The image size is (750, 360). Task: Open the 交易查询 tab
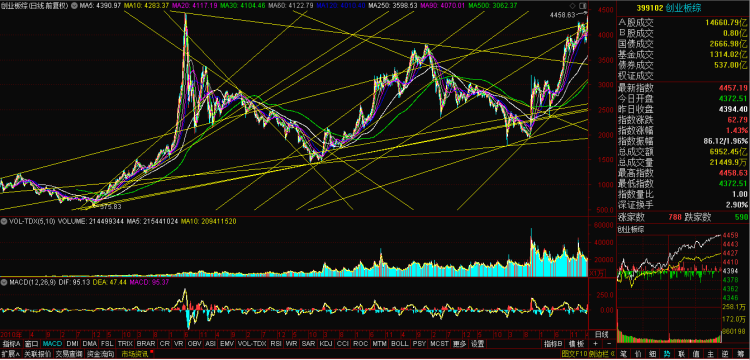tap(69, 354)
